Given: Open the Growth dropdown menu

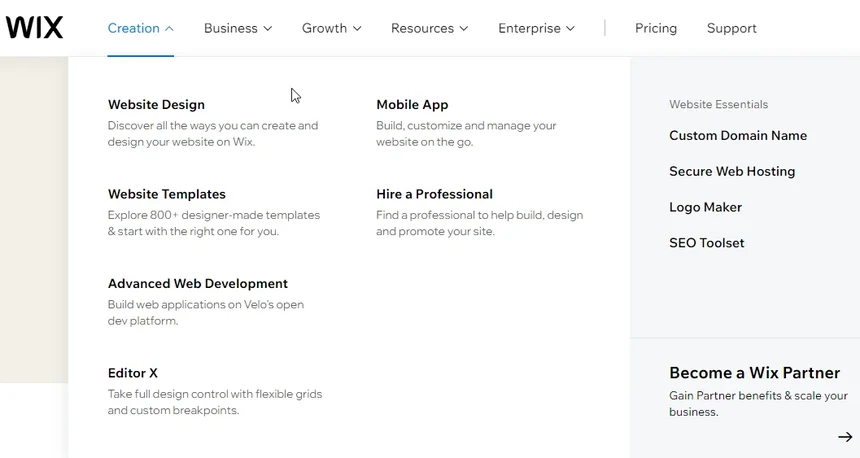Looking at the screenshot, I should pos(332,28).
